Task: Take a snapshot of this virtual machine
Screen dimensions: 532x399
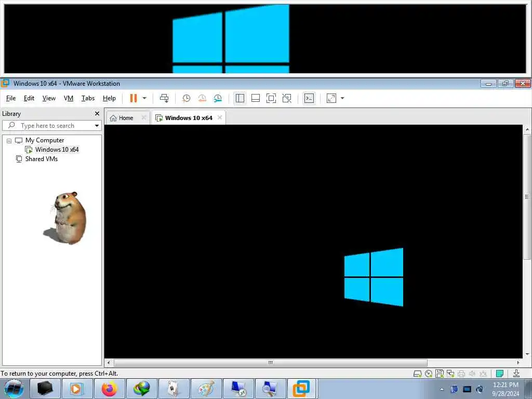Action: pos(187,98)
